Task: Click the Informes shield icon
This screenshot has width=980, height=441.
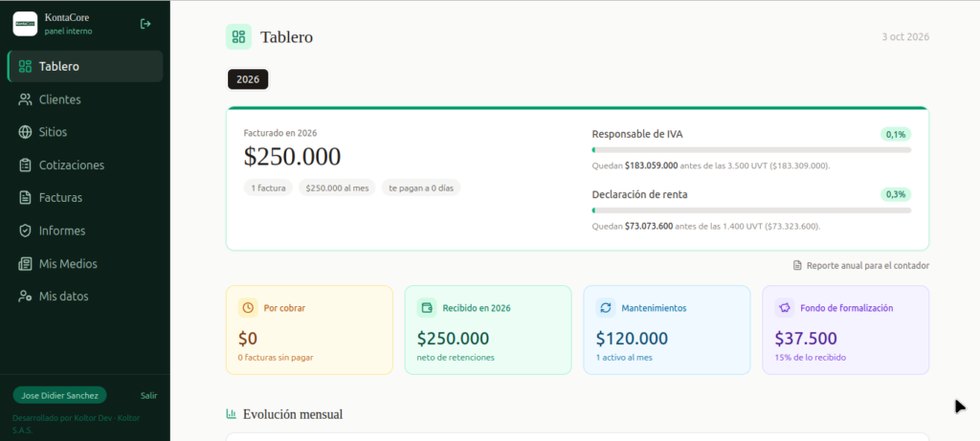Action: click(25, 231)
